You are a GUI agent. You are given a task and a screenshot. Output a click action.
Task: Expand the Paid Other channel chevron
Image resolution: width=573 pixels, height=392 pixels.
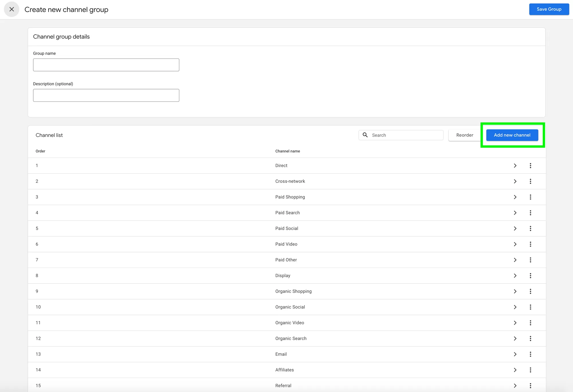coord(515,260)
